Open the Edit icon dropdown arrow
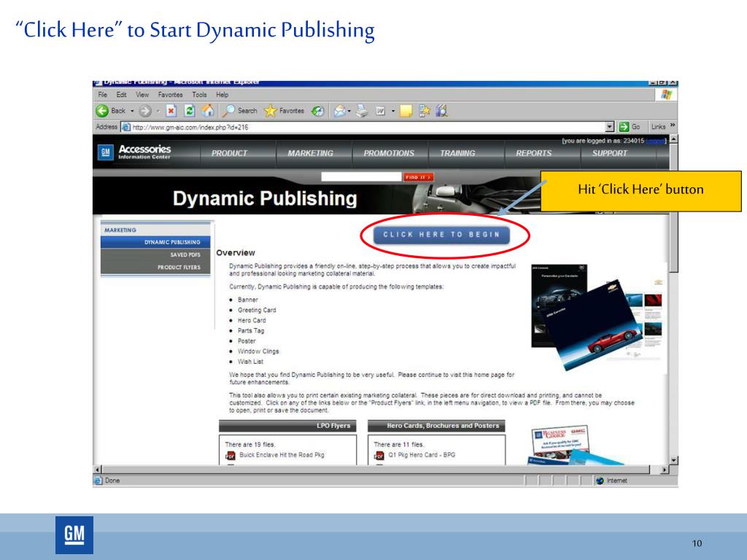The height and width of the screenshot is (560, 747). (x=393, y=112)
